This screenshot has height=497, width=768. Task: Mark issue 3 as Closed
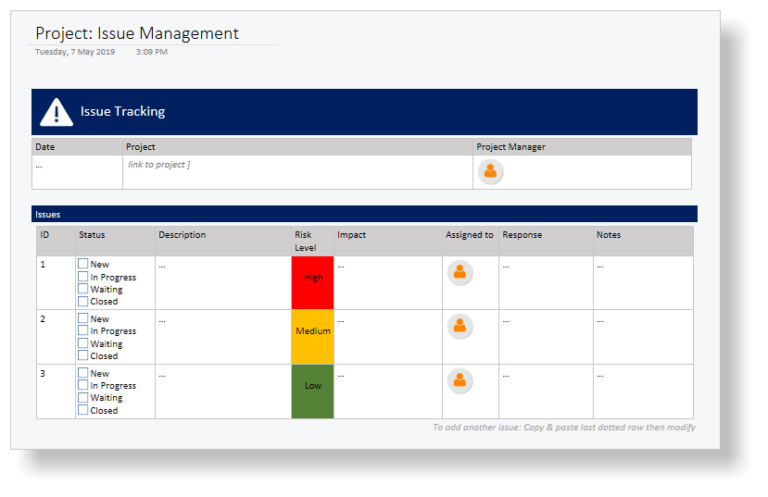[x=83, y=410]
